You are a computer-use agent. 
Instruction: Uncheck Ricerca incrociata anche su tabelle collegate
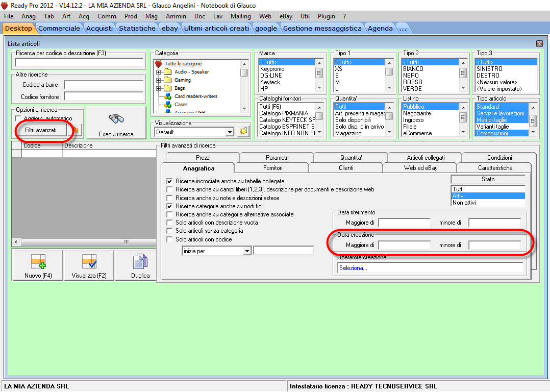pos(169,181)
